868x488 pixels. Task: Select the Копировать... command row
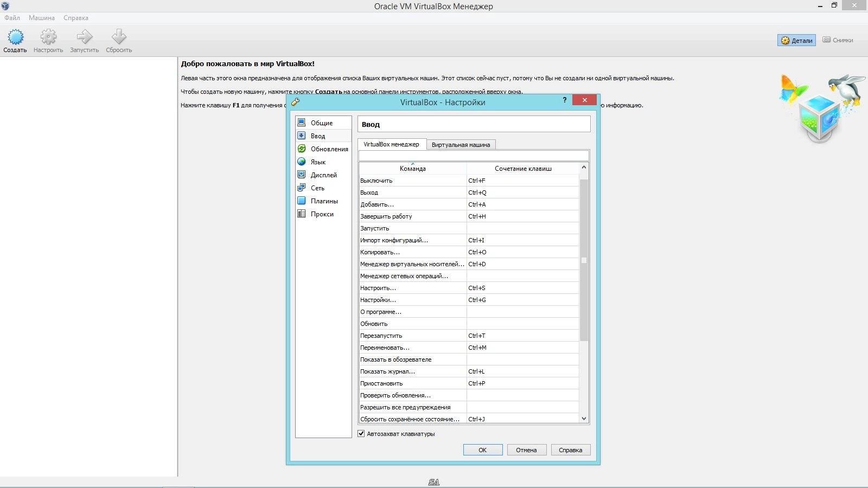(469, 252)
